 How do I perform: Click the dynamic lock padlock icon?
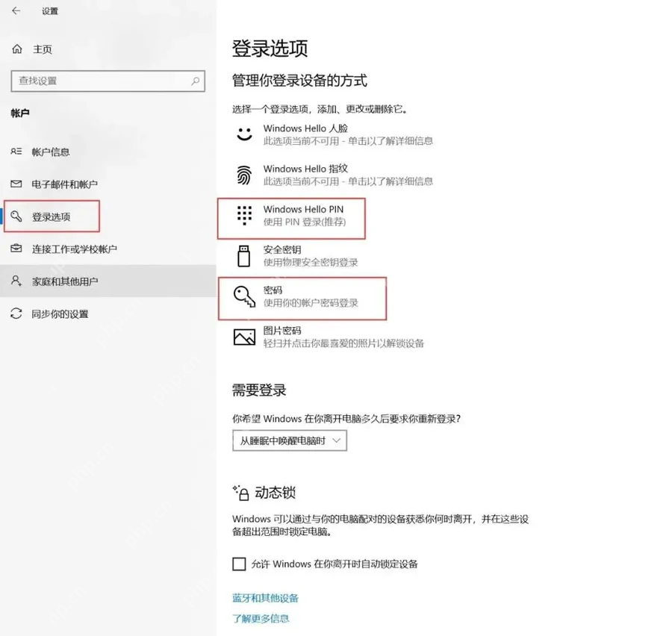(241, 493)
